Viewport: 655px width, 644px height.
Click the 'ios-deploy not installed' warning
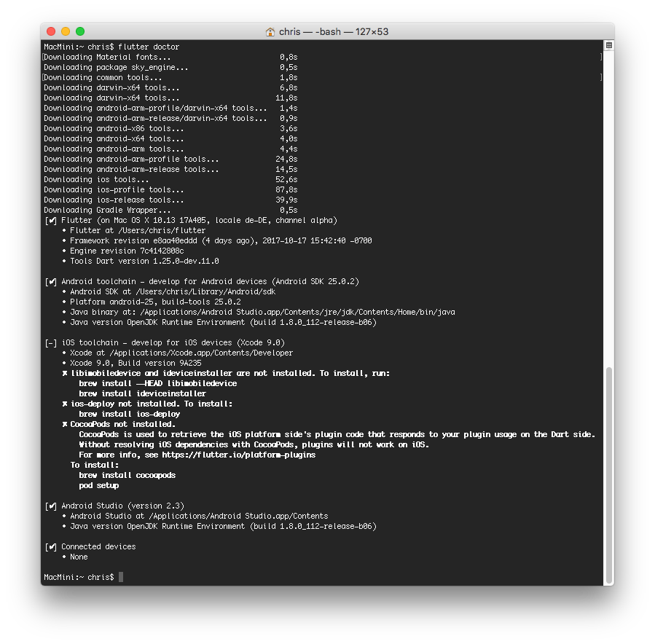pos(147,404)
